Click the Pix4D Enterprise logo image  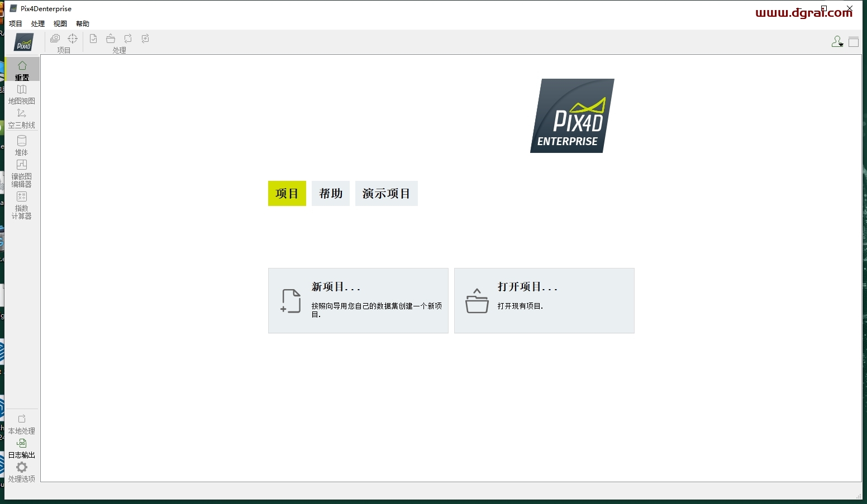click(x=572, y=116)
